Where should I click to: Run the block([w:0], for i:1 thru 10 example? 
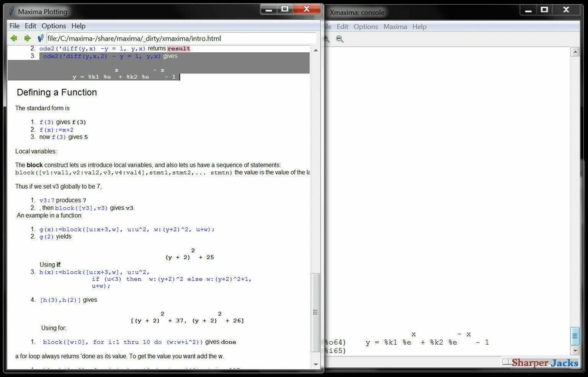pos(123,342)
